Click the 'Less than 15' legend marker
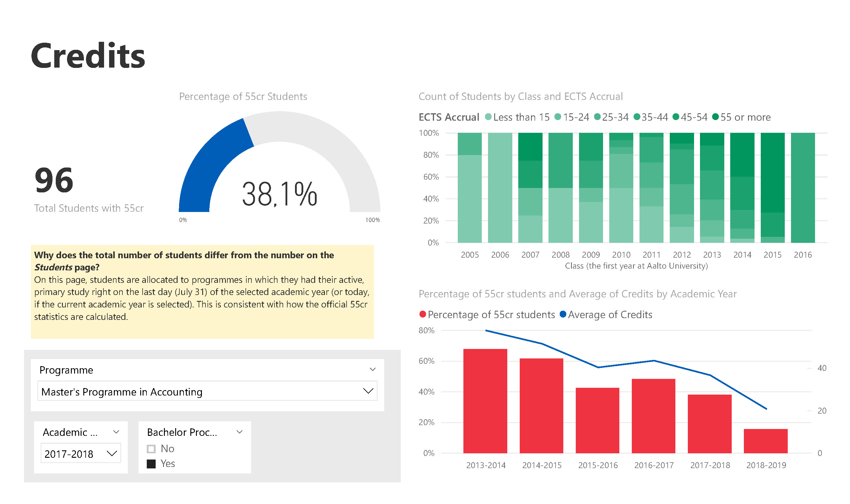 [488, 117]
